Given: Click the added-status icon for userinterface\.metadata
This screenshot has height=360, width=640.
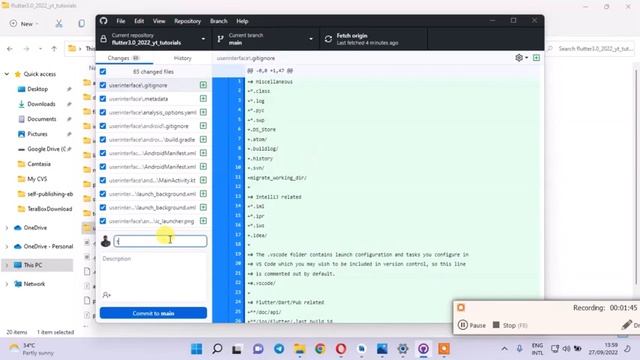Looking at the screenshot, I should pos(203,98).
